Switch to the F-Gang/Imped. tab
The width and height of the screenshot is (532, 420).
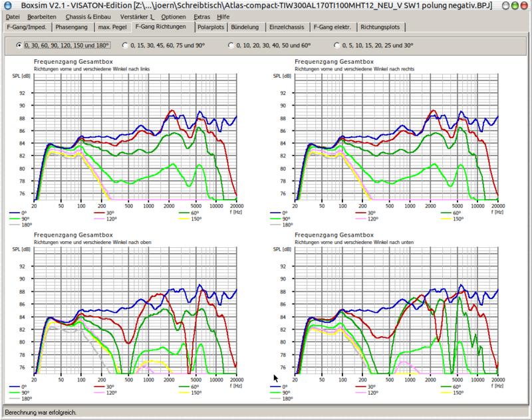tap(27, 27)
